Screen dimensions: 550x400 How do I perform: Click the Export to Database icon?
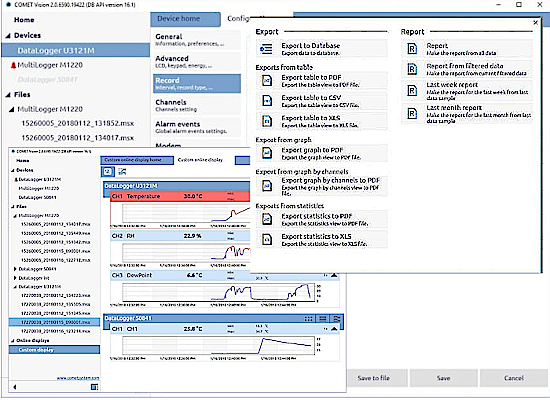(x=266, y=49)
